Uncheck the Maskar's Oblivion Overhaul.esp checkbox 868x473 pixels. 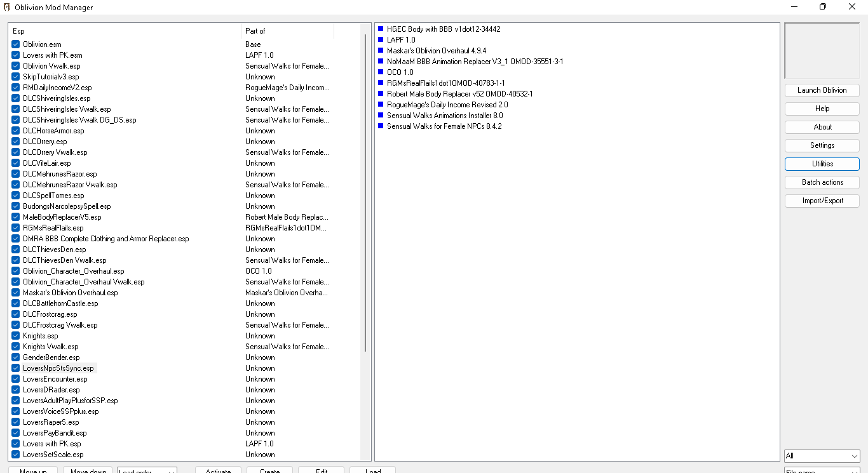[x=16, y=293]
